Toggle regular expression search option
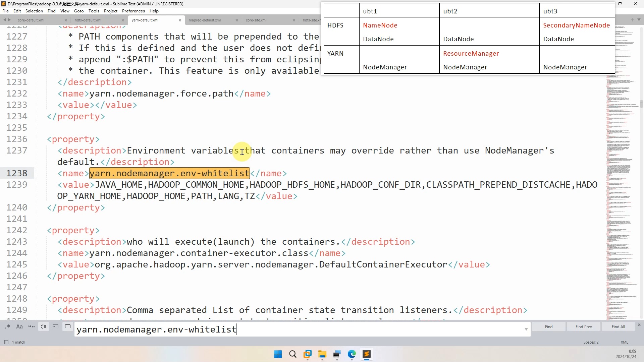 tap(8, 327)
